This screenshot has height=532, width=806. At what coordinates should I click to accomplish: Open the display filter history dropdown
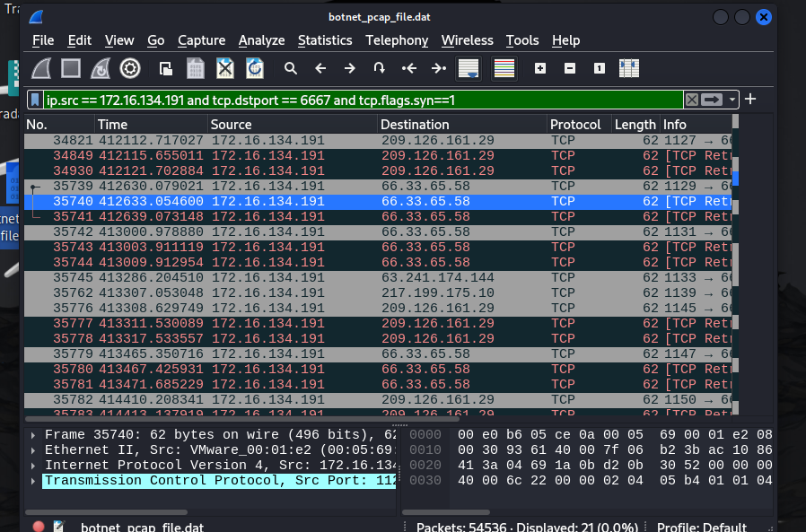[x=733, y=100]
